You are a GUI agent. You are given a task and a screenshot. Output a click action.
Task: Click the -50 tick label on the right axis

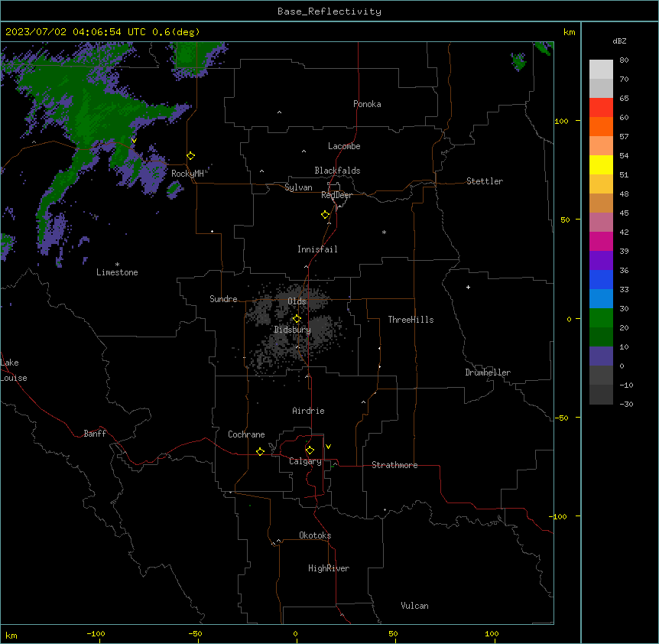click(561, 418)
